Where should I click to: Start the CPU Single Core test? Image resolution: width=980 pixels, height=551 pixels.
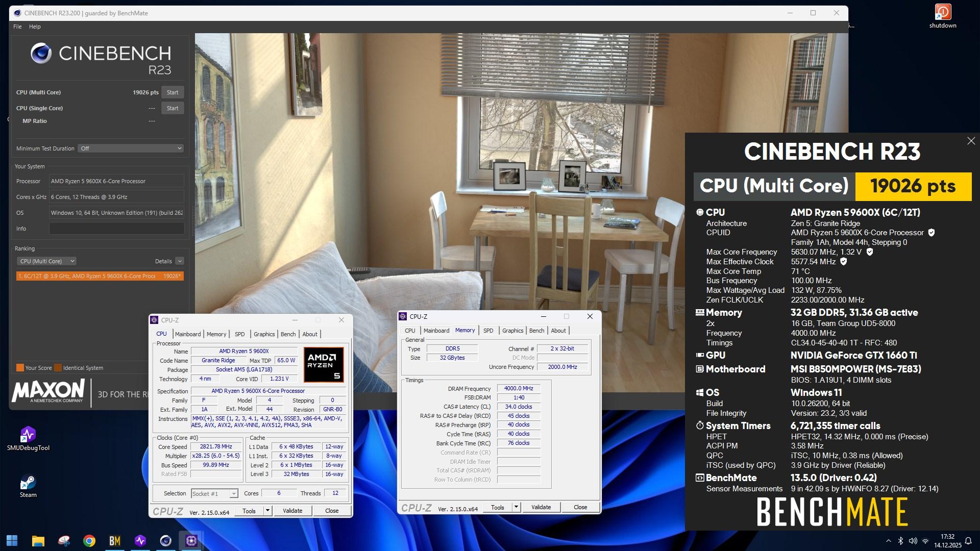click(x=173, y=108)
